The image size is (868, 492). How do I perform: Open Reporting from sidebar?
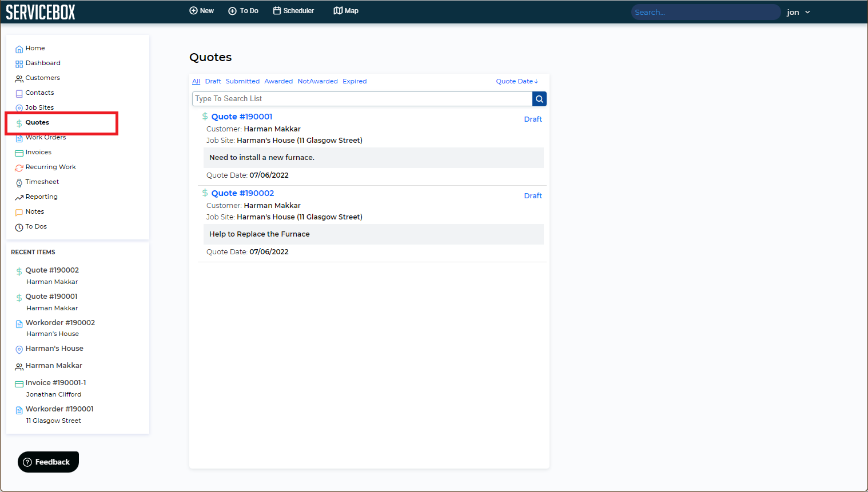41,197
